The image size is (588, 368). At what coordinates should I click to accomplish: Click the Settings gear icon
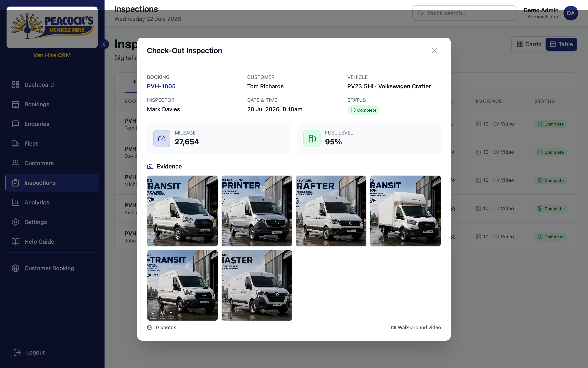coord(16,222)
